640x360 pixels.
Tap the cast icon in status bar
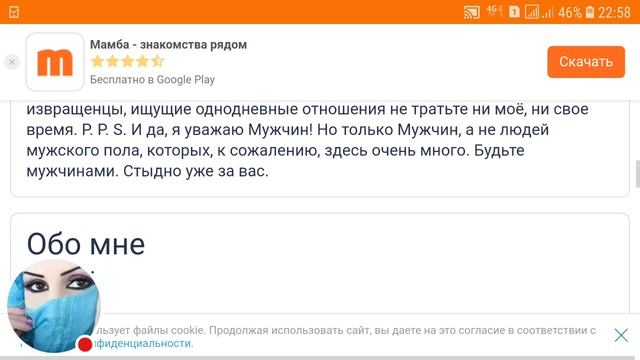click(471, 12)
